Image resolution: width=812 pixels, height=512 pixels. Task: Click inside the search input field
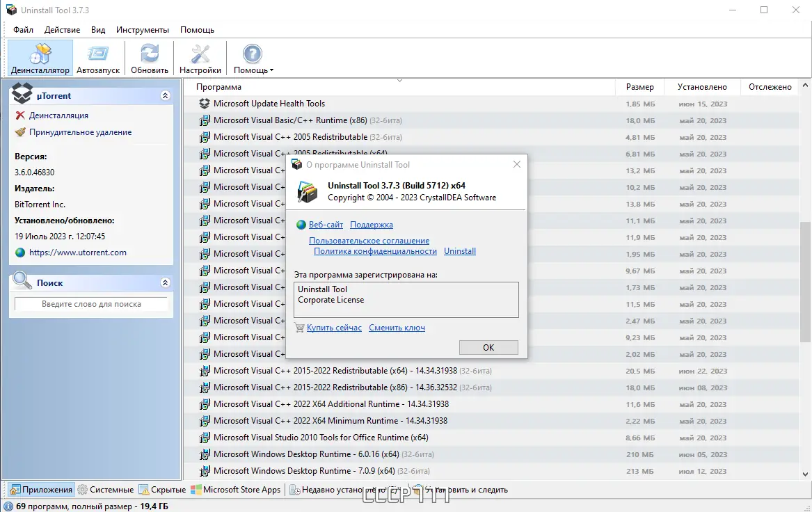[x=90, y=304]
